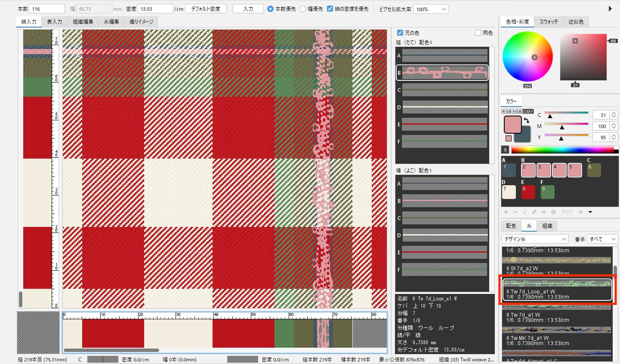Click the pencil edit icon below palette
Image resolution: width=620 pixels, height=364 pixels.
click(534, 212)
